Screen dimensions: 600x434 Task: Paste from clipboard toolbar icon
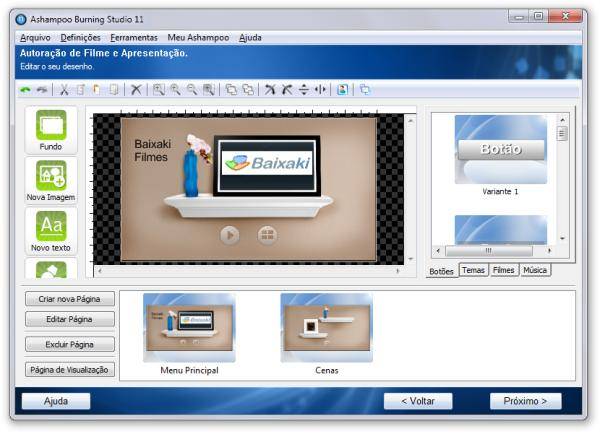pos(96,90)
